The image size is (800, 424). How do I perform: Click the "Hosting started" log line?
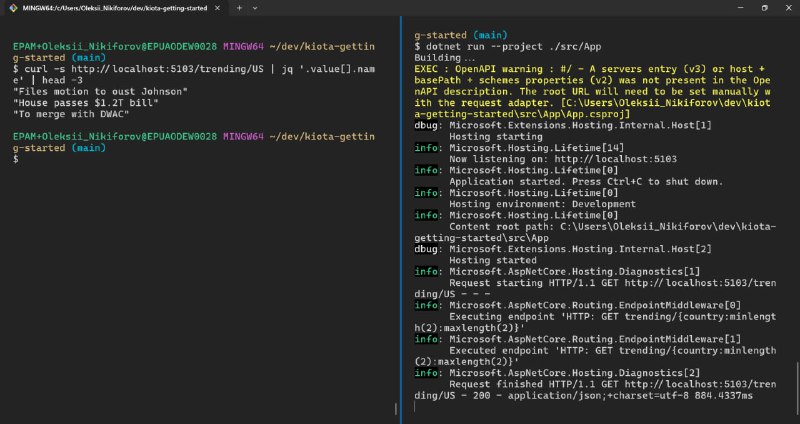coord(492,260)
